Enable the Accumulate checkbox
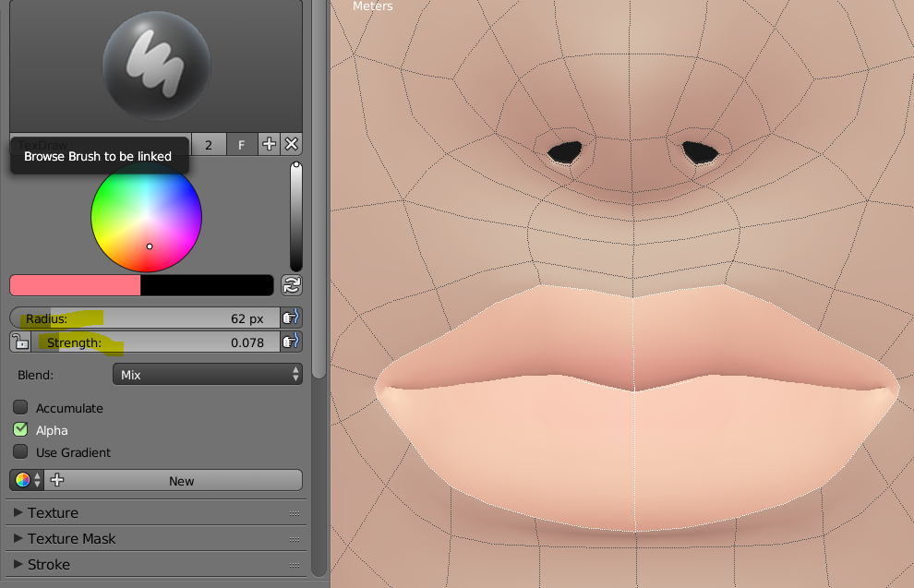 point(20,407)
